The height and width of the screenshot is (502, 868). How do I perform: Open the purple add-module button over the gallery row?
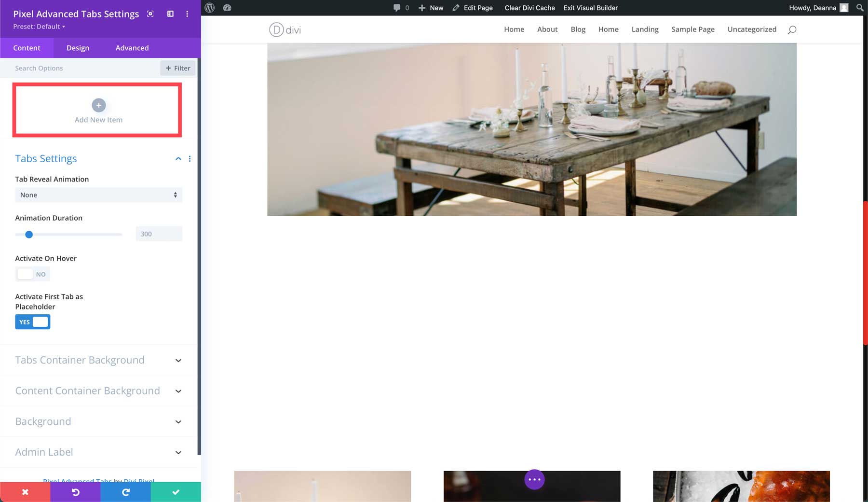(534, 479)
